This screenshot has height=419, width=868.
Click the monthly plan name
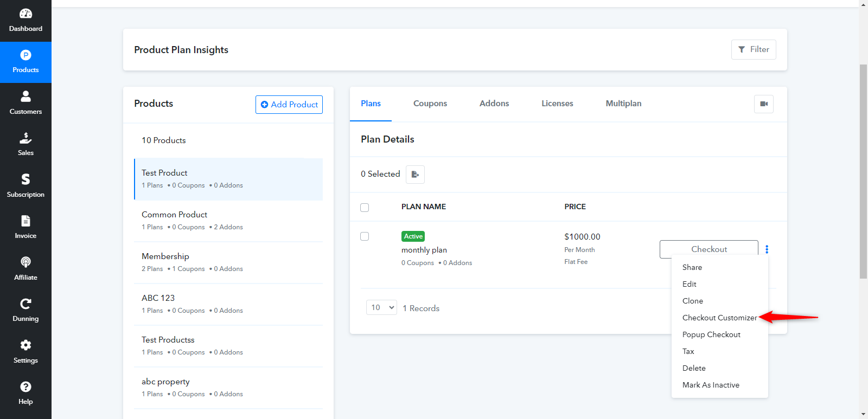(x=424, y=250)
